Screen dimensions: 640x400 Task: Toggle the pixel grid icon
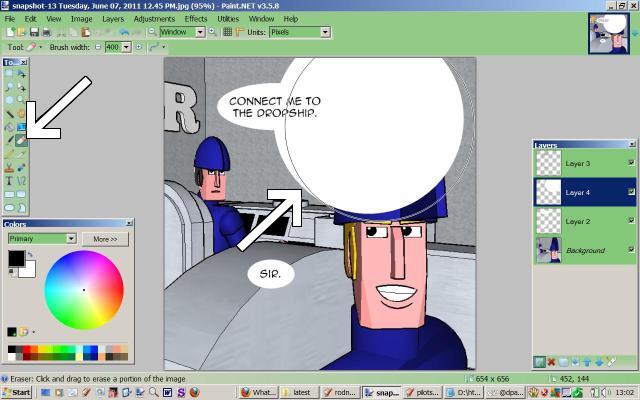pos(227,32)
